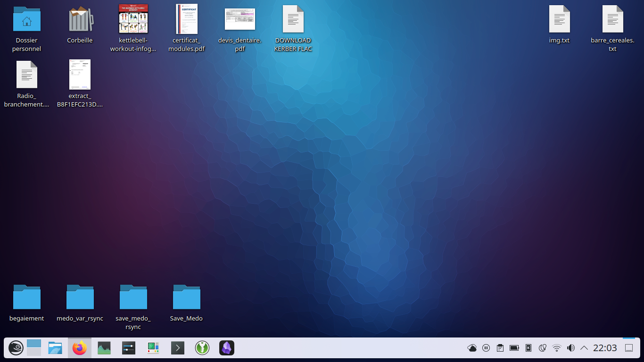The width and height of the screenshot is (644, 362).
Task: Open Dolphin file manager in taskbar
Action: pos(55,348)
